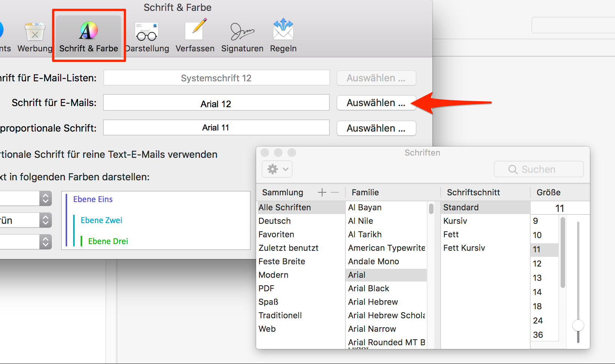
Task: Pick font size 36
Action: [x=544, y=335]
